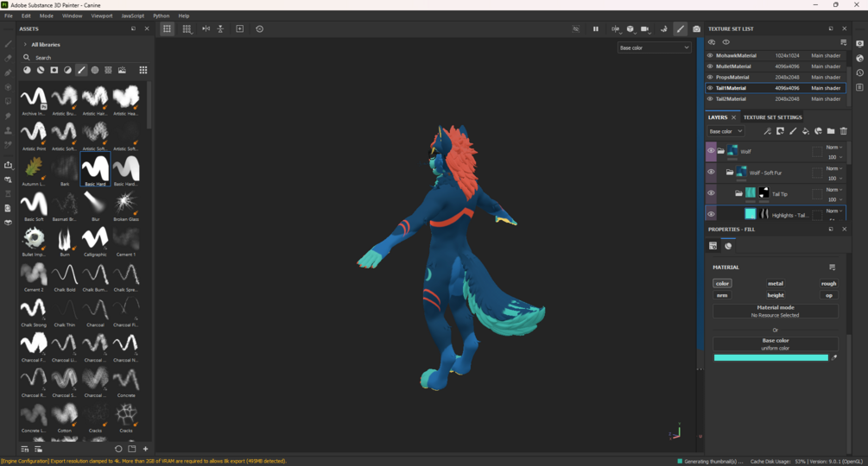Toggle visibility of Wolf layer group
Screen dimensions: 868x466
[711, 151]
